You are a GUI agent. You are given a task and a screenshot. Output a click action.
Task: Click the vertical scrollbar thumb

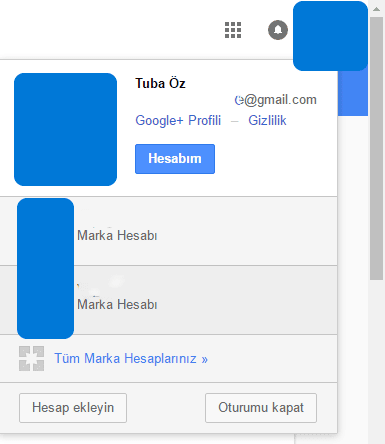pos(377,148)
